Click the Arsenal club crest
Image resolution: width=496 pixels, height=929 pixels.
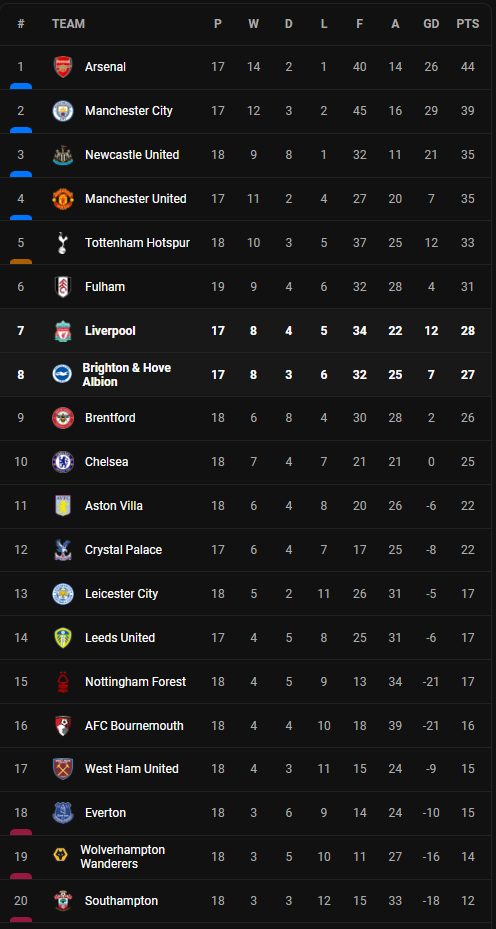point(62,67)
